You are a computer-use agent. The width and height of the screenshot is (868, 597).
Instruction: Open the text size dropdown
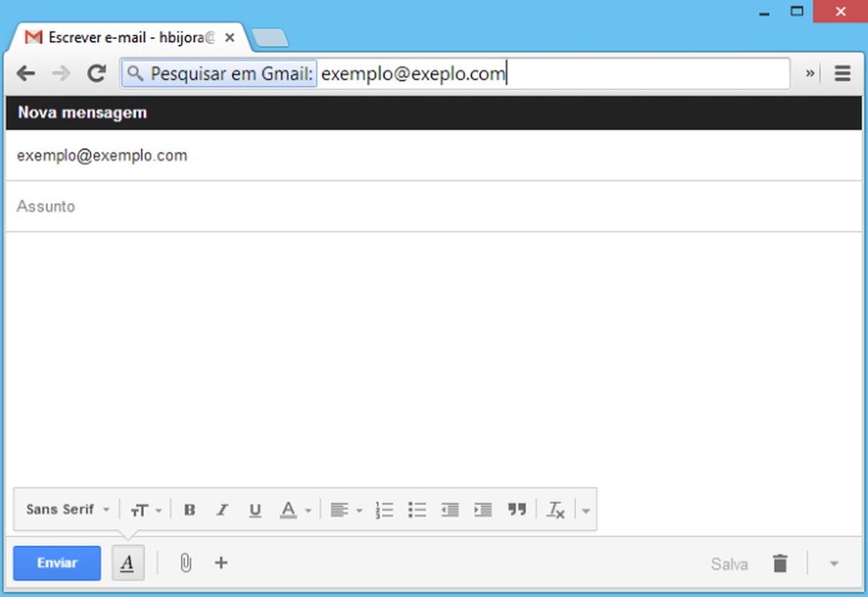[x=143, y=509]
